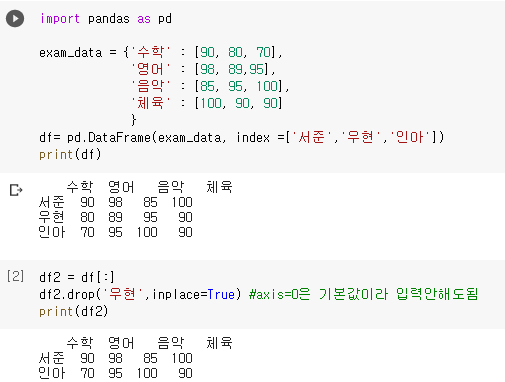
Task: Click the '체육' dictionary key
Action: pos(151,103)
